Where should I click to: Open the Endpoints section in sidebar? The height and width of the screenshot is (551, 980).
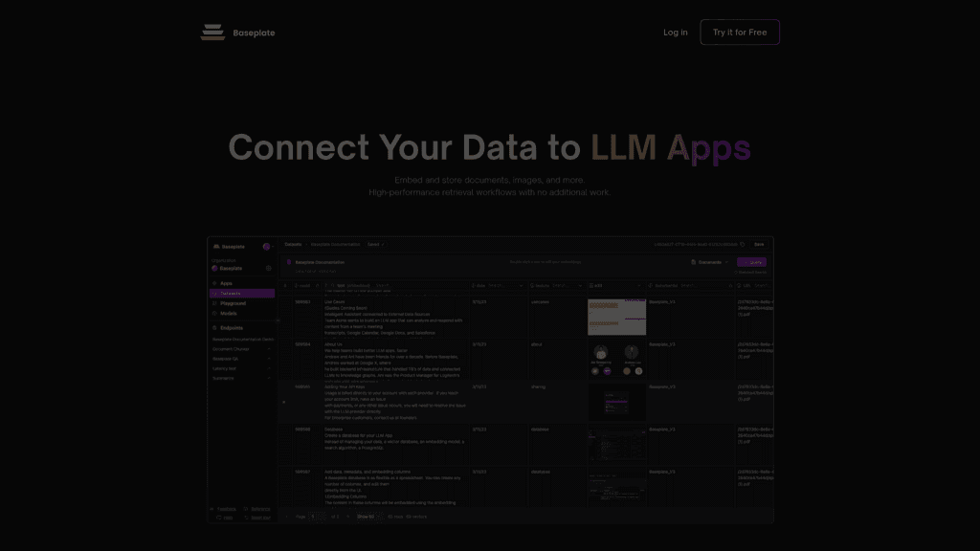coord(232,327)
